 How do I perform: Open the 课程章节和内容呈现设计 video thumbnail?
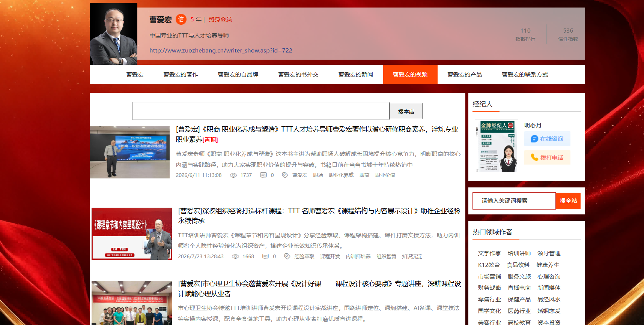pos(132,234)
